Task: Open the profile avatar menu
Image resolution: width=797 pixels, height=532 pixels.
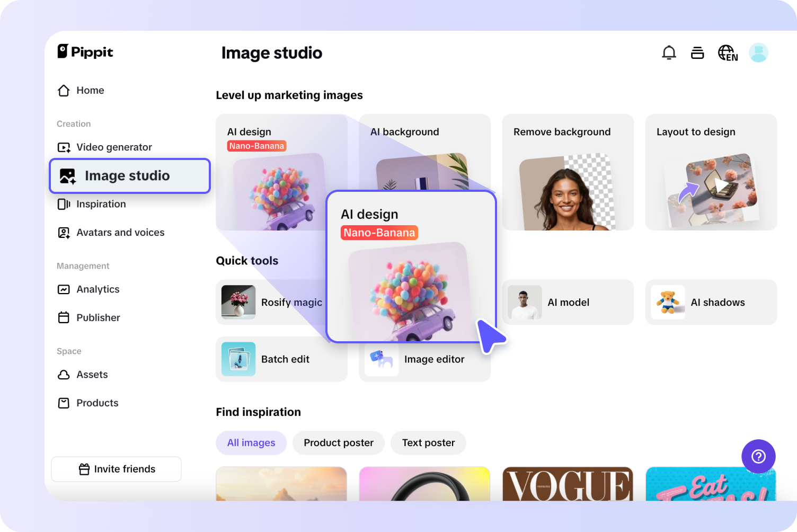Action: (758, 52)
